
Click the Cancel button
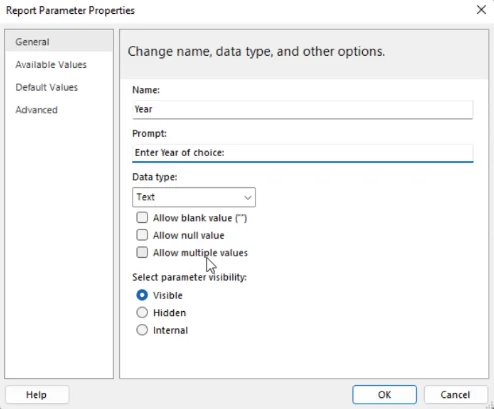click(x=455, y=395)
